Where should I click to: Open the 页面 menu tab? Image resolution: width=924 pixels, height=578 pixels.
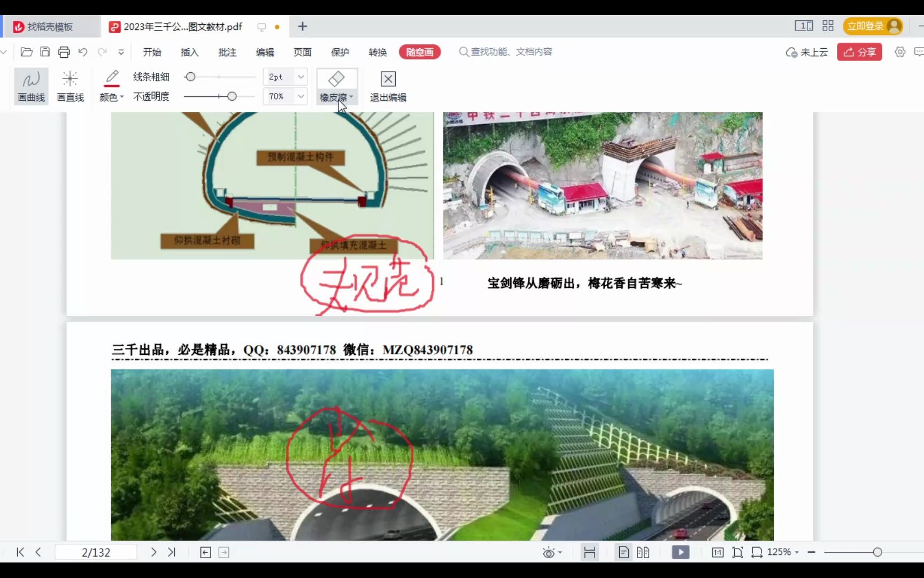click(x=302, y=52)
